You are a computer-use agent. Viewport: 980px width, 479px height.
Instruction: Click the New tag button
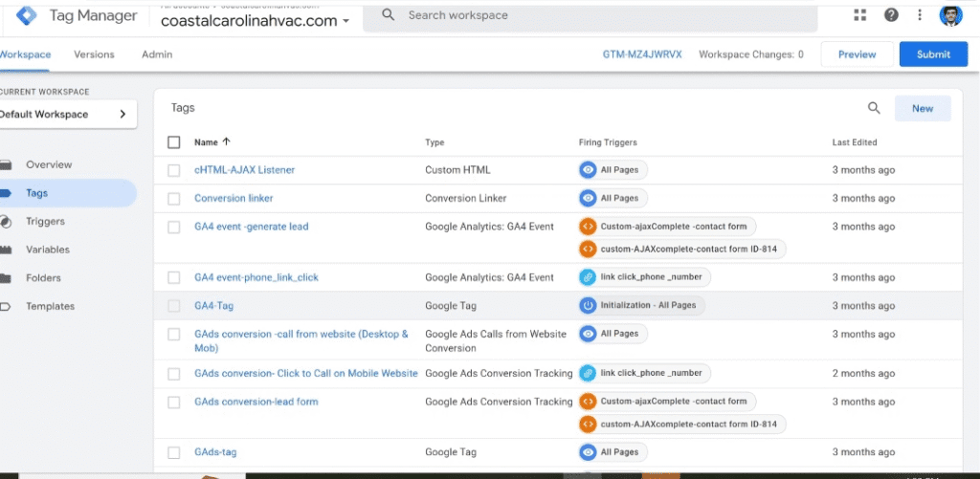tap(923, 108)
